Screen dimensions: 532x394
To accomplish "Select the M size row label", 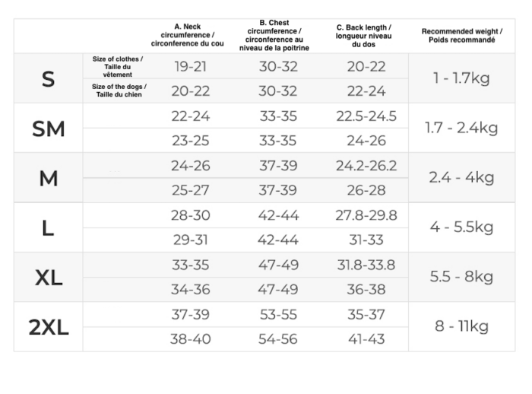I will tap(48, 179).
